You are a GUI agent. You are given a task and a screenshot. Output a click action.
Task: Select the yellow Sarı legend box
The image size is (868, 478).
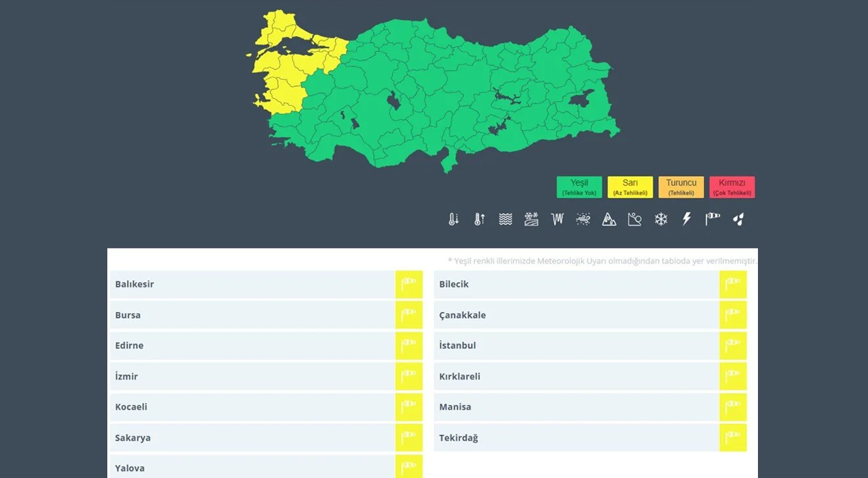click(629, 187)
